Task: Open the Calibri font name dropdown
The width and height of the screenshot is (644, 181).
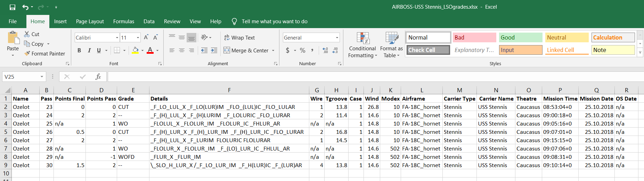Action: click(117, 37)
